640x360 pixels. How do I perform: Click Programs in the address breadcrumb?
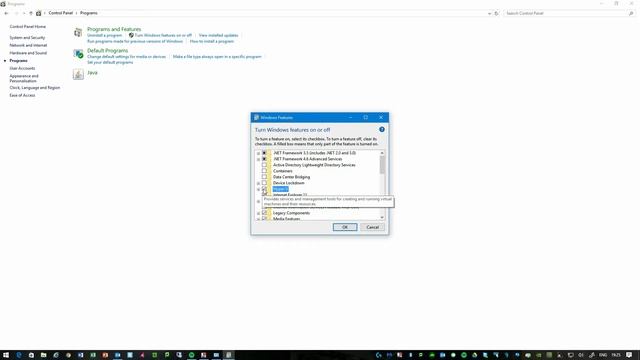[89, 13]
